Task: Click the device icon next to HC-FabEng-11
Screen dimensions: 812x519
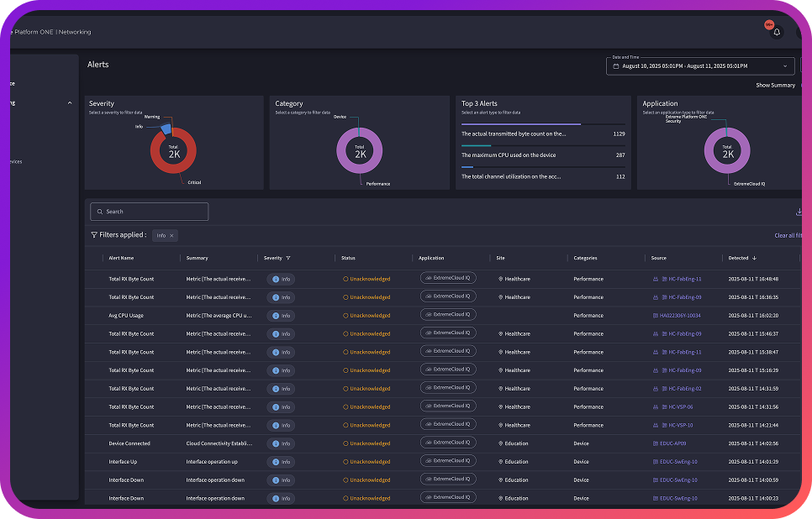Action: click(x=654, y=278)
